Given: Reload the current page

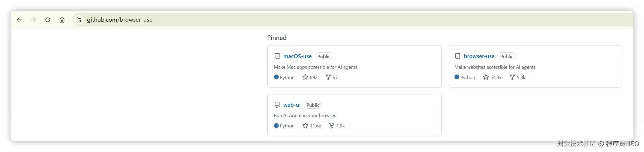Looking at the screenshot, I should (48, 20).
